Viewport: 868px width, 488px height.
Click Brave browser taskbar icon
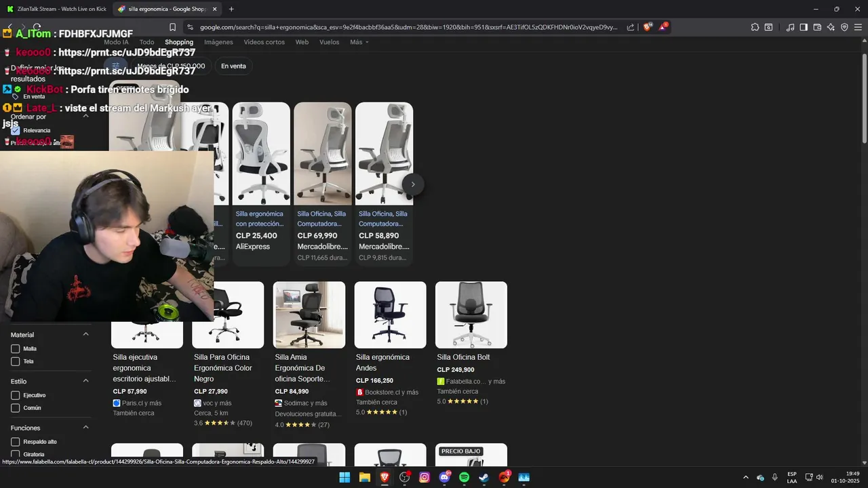pyautogui.click(x=384, y=477)
